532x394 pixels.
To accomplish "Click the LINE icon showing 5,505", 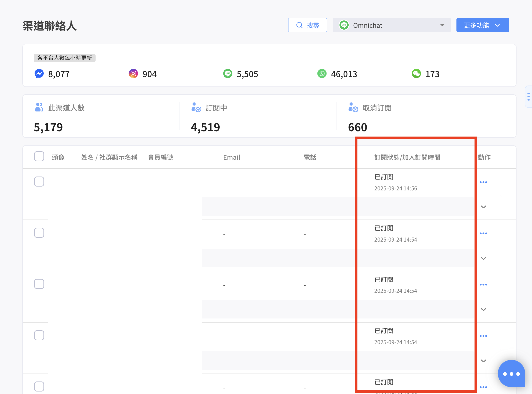I will 228,74.
